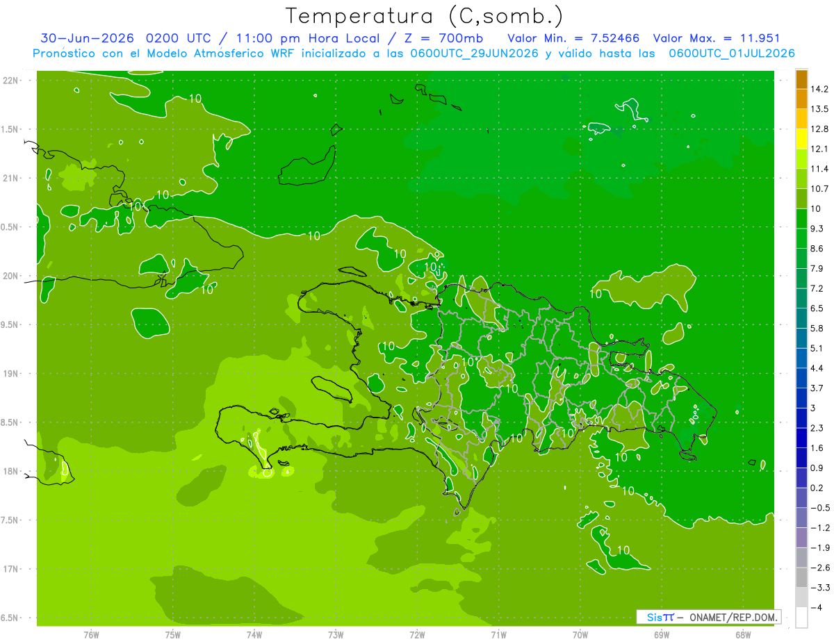Click the "72W" longitude label
This screenshot has height=644, width=834.
(x=417, y=634)
